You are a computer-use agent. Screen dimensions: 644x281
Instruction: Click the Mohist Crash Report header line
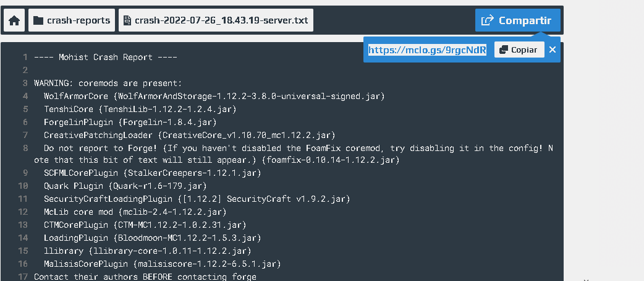coord(106,57)
